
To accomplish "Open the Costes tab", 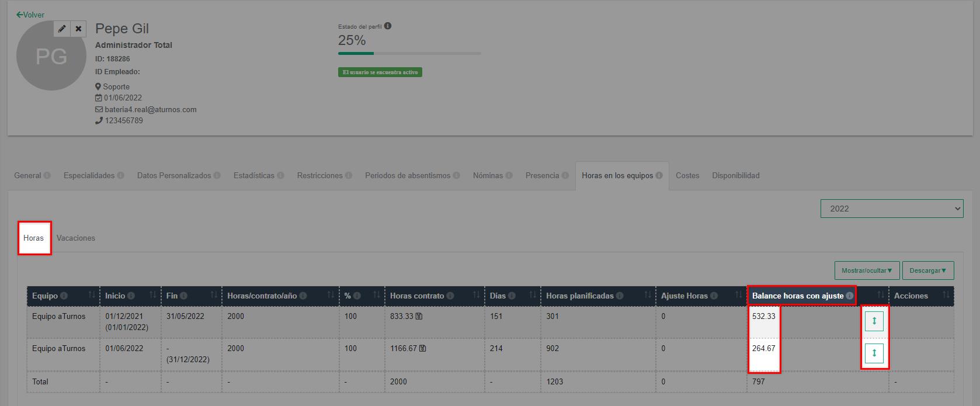I will click(x=687, y=176).
